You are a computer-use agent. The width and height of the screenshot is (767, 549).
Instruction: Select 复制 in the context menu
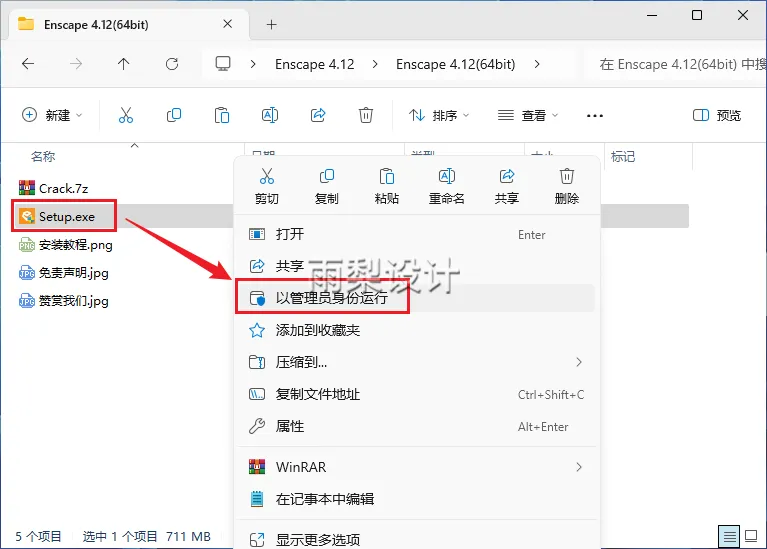pyautogui.click(x=326, y=186)
